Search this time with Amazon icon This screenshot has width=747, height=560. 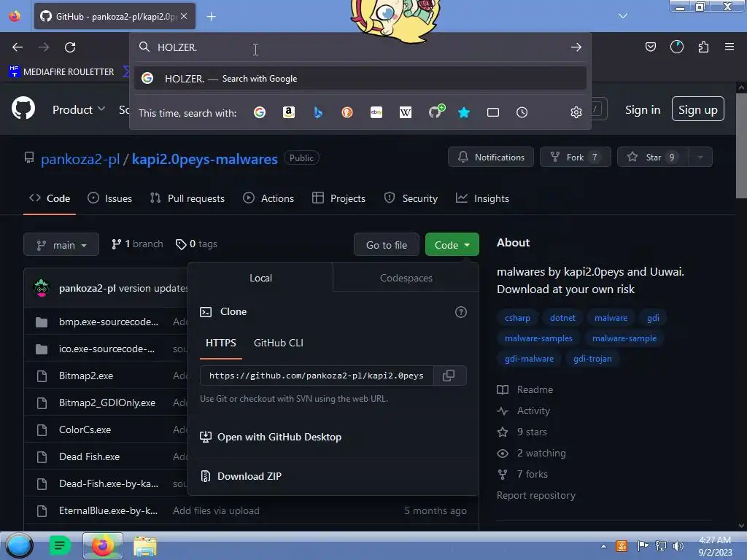click(x=289, y=112)
